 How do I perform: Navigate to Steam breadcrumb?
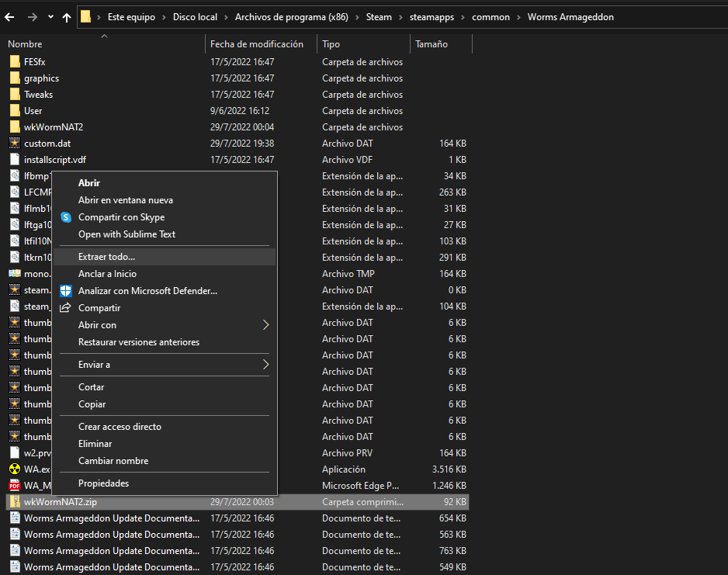379,17
